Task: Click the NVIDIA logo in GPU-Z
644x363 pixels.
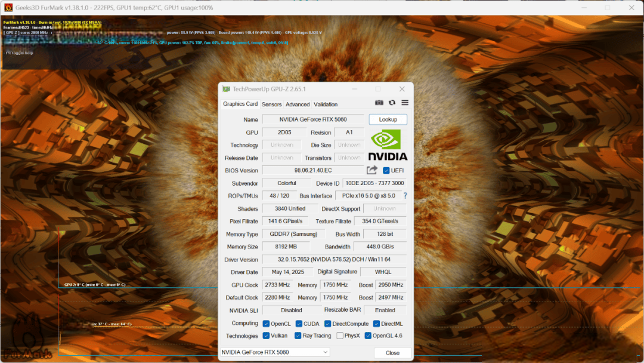Action: pos(388,144)
